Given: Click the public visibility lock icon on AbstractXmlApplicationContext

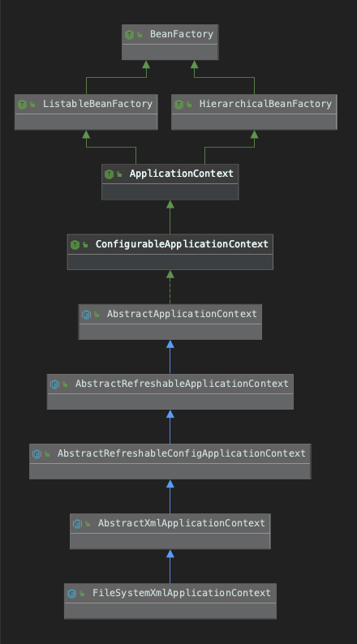Looking at the screenshot, I should click(x=88, y=524).
